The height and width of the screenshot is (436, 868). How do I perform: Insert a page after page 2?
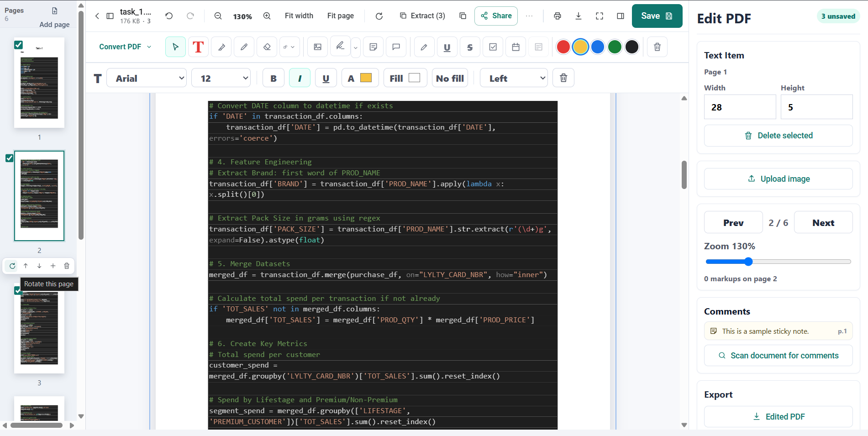click(x=53, y=266)
